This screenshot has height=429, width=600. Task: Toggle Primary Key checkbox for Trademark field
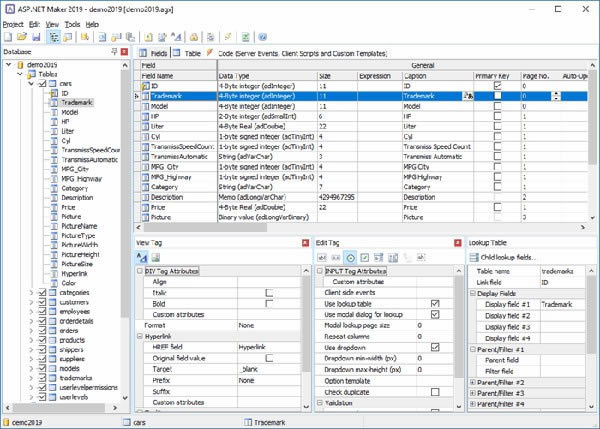[497, 96]
